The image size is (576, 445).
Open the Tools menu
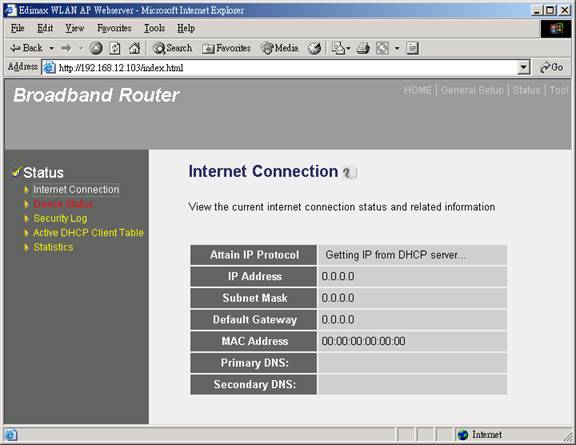(154, 28)
